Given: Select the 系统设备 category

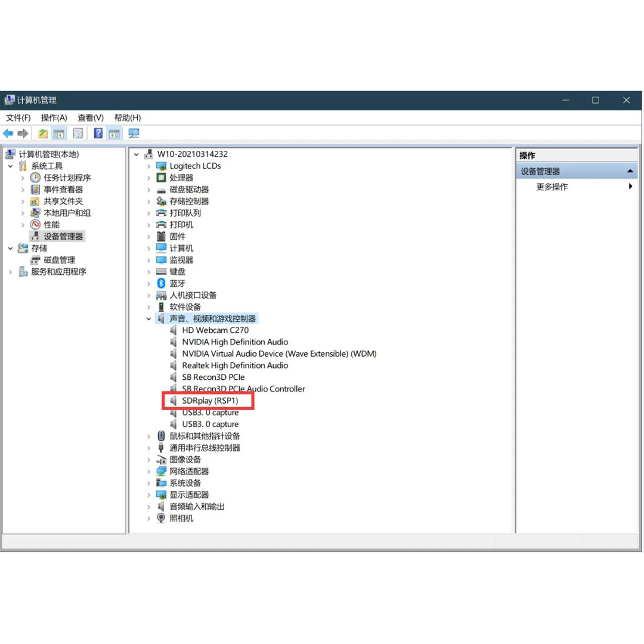Looking at the screenshot, I should click(x=185, y=483).
